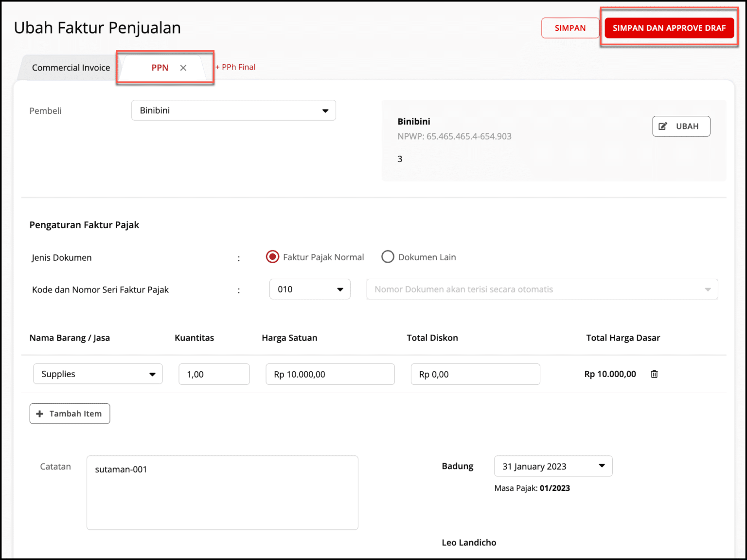Viewport: 747px width, 560px height.
Task: Select the Faktur Pajak Normal radio button
Action: click(272, 256)
